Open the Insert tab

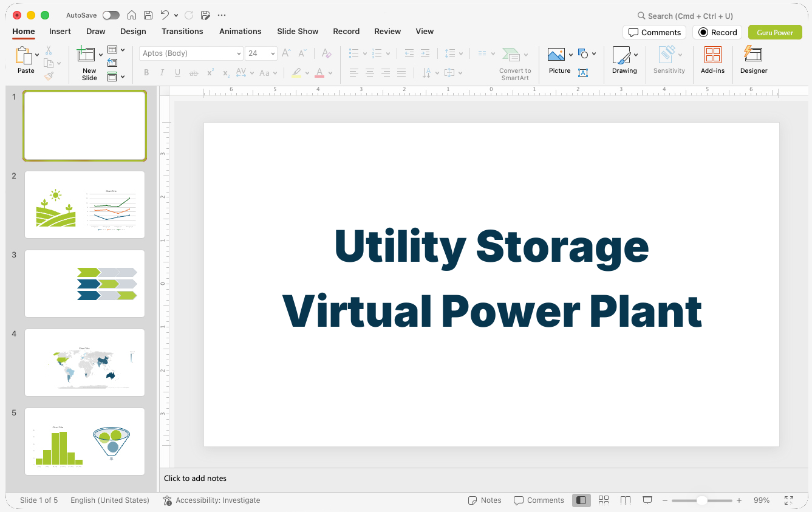pos(60,32)
